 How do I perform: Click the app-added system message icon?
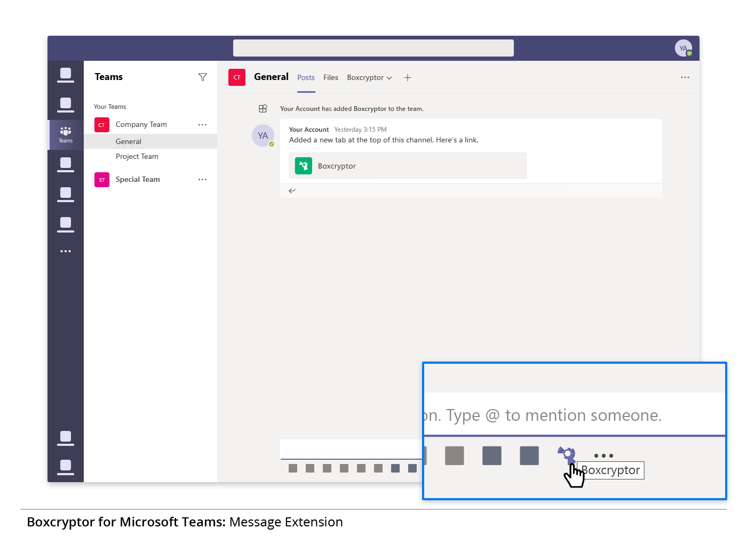click(263, 109)
